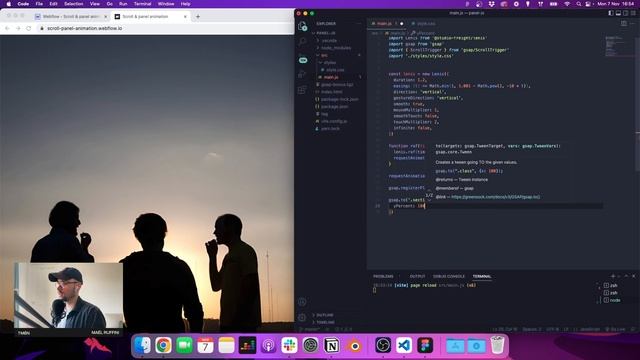Switch to the DEBUG CONSOLE panel tab
The height and width of the screenshot is (360, 640).
tap(449, 276)
